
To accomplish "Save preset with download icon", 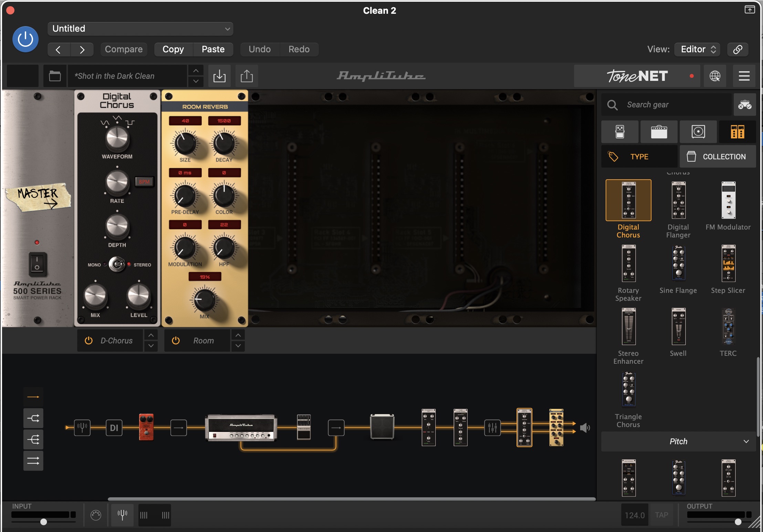I will click(219, 76).
